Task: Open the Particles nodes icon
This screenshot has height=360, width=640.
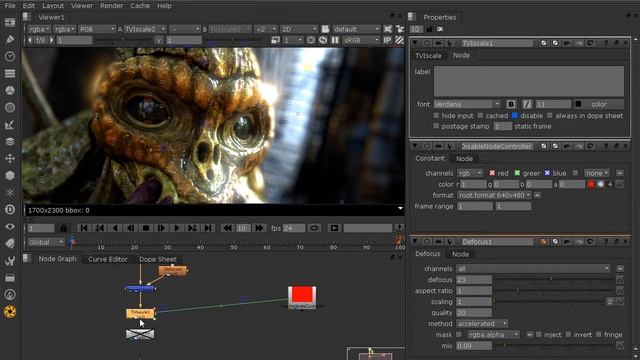Action: (x=10, y=192)
